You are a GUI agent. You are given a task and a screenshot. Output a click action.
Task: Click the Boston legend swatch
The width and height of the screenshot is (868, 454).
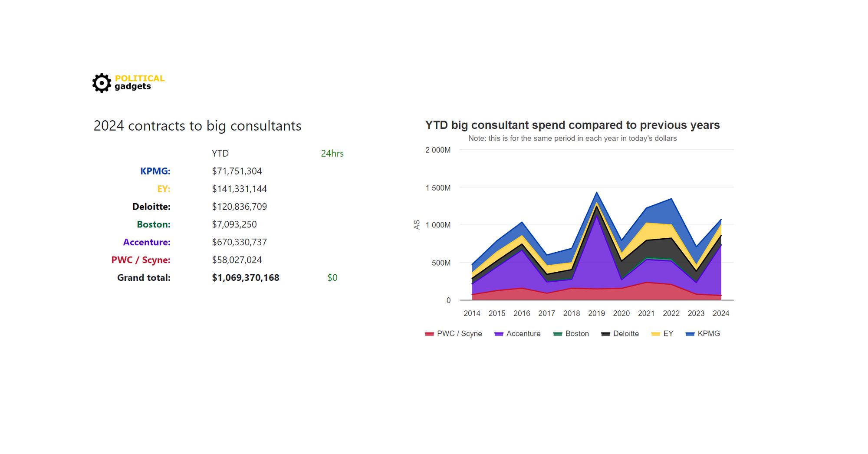(x=558, y=334)
